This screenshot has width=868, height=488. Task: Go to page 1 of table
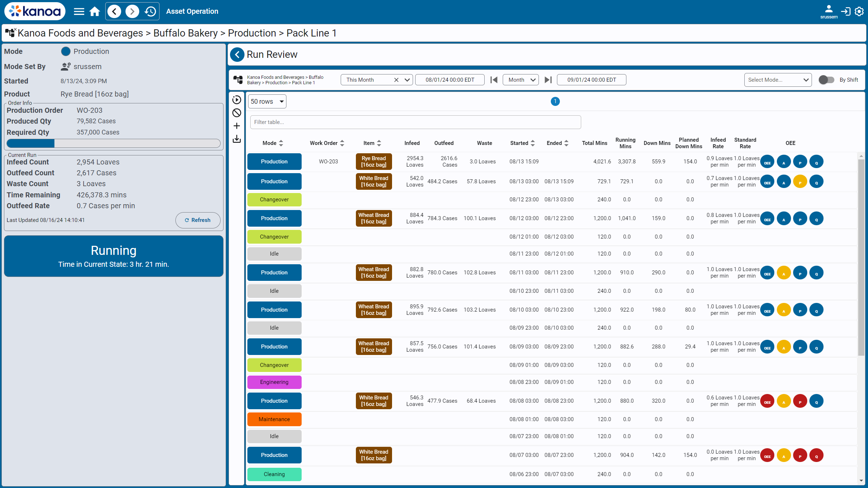pos(555,102)
